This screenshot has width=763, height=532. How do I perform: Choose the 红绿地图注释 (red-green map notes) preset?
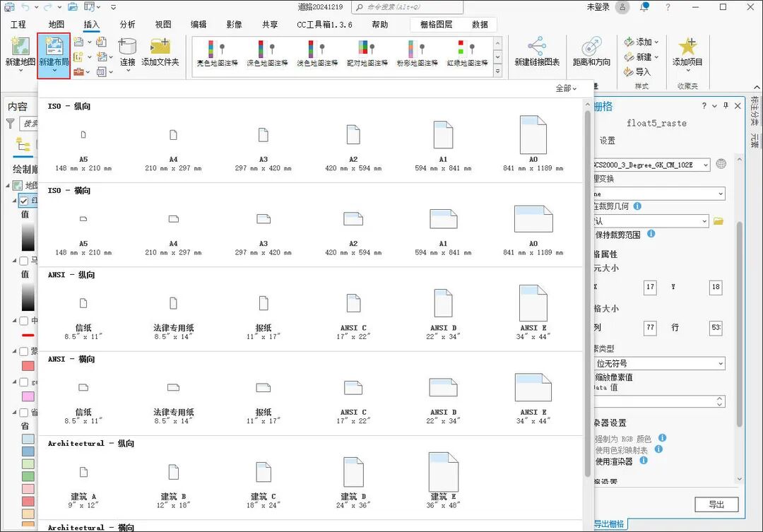(x=467, y=53)
